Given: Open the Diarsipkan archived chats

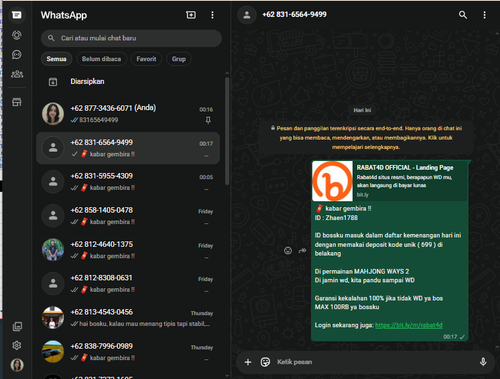Looking at the screenshot, I should [x=128, y=82].
